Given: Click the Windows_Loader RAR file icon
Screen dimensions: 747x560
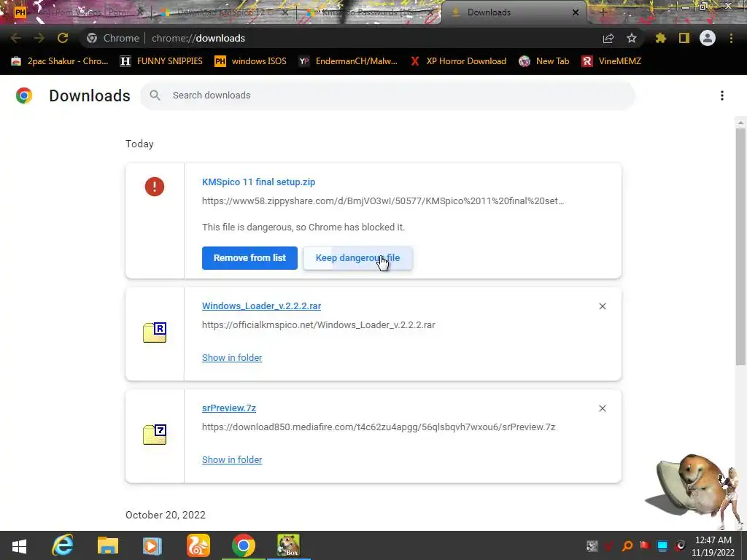Looking at the screenshot, I should pos(155,332).
